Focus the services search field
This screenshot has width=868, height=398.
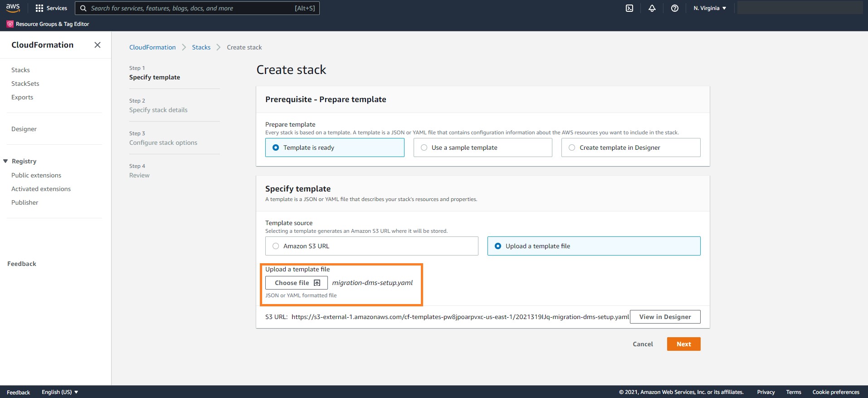[x=197, y=8]
